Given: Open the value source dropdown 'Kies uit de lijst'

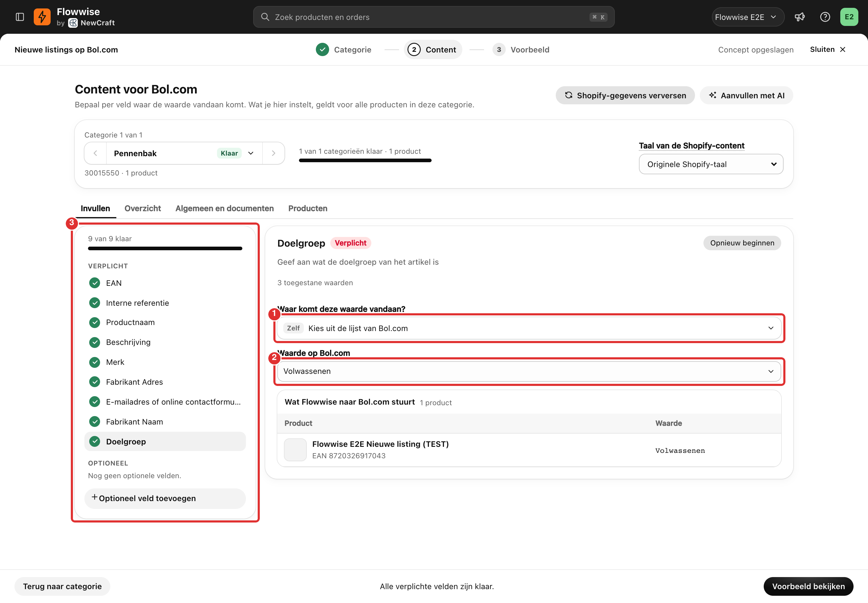Looking at the screenshot, I should click(x=529, y=328).
